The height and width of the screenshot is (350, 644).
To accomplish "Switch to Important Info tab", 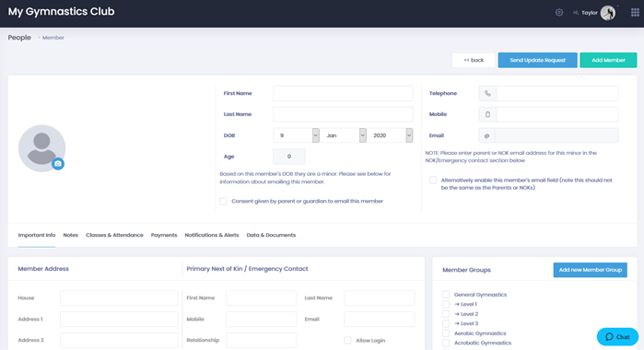I will click(x=37, y=235).
